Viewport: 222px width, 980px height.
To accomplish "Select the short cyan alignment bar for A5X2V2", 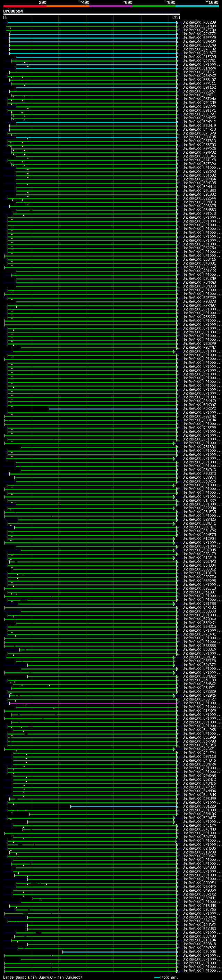I will [113, 409].
